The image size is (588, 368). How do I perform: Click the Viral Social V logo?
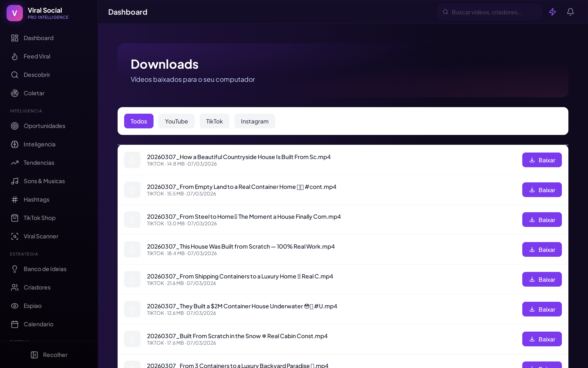pyautogui.click(x=14, y=13)
